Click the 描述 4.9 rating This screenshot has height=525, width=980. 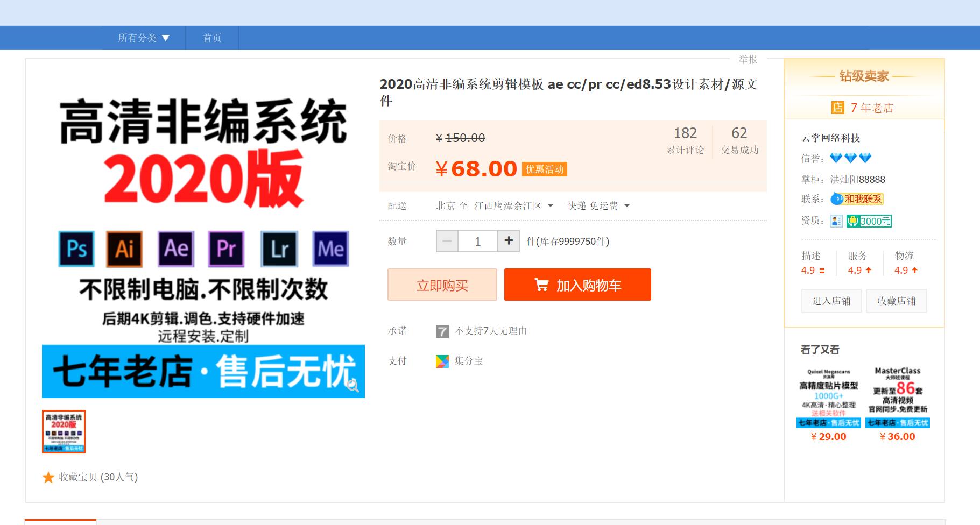pyautogui.click(x=813, y=263)
